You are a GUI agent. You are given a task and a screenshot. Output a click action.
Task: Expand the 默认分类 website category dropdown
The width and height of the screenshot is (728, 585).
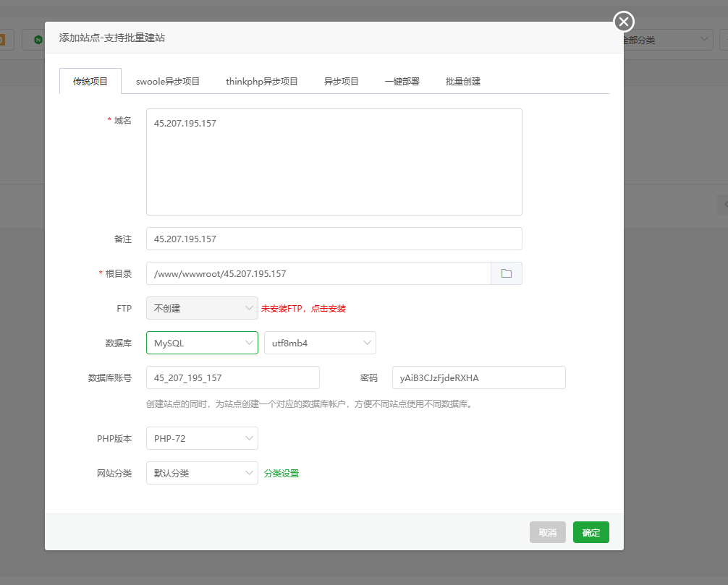[202, 473]
